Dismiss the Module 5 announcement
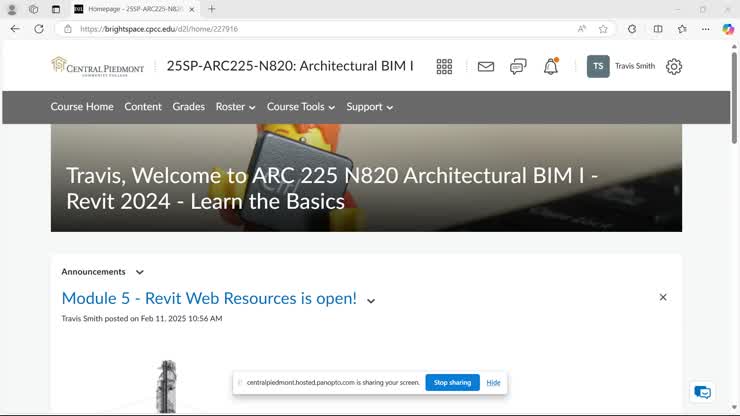 pyautogui.click(x=663, y=297)
